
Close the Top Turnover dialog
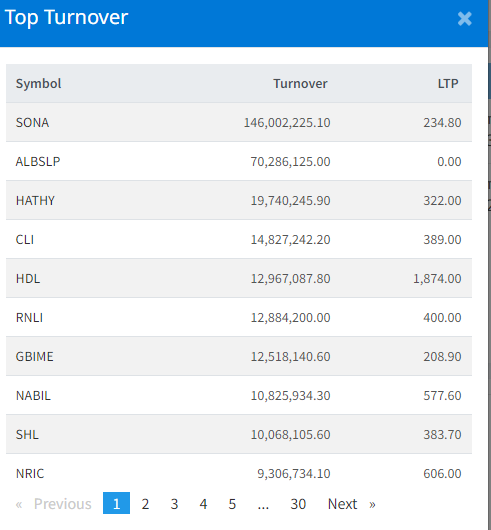coord(465,19)
